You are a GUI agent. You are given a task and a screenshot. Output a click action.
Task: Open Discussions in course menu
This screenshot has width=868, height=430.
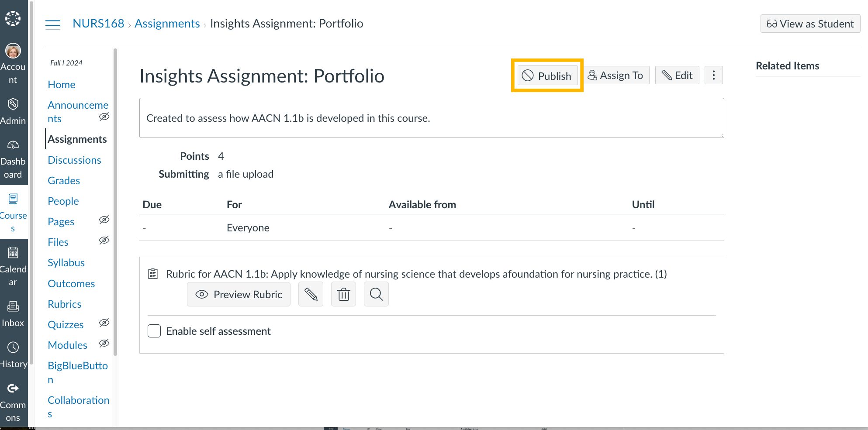pos(74,160)
